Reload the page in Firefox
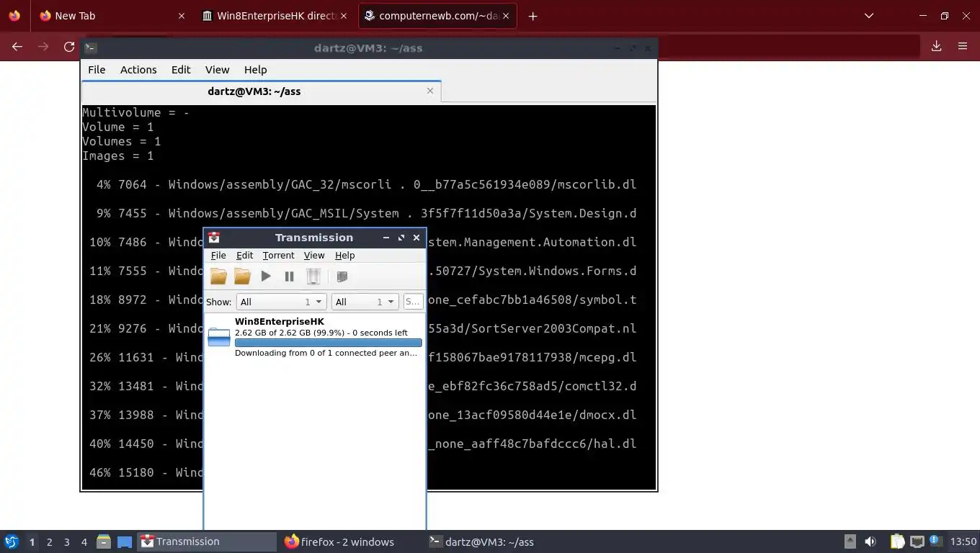This screenshot has height=553, width=980. [69, 46]
